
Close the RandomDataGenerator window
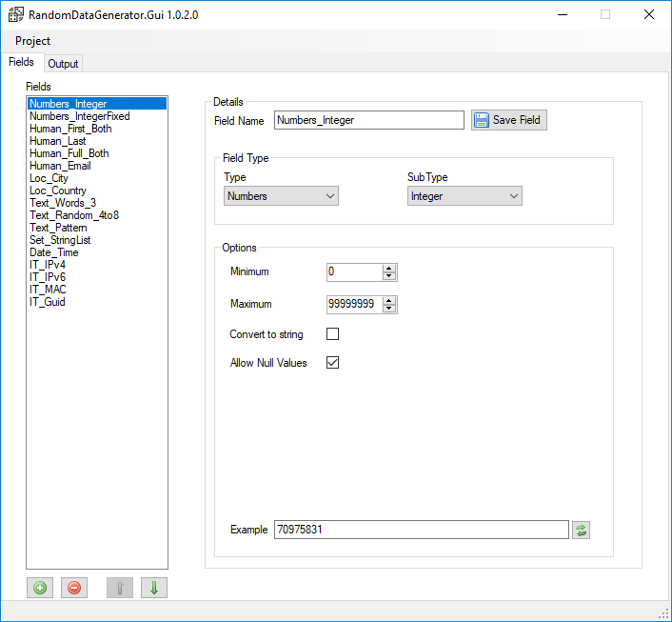tap(649, 14)
